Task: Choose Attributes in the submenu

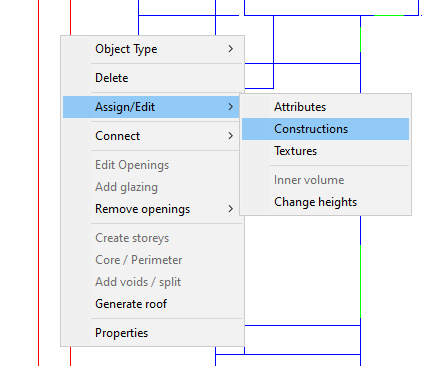Action: pyautogui.click(x=325, y=107)
